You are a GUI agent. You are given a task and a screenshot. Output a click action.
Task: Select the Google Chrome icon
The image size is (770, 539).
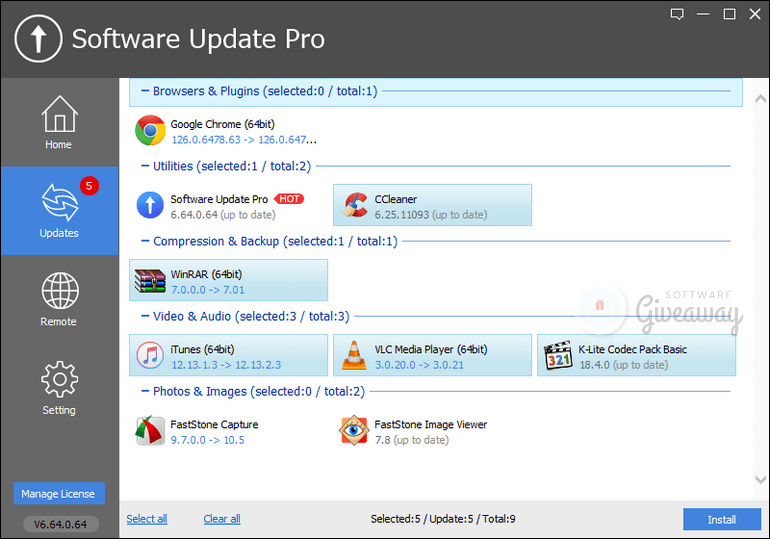pyautogui.click(x=150, y=131)
